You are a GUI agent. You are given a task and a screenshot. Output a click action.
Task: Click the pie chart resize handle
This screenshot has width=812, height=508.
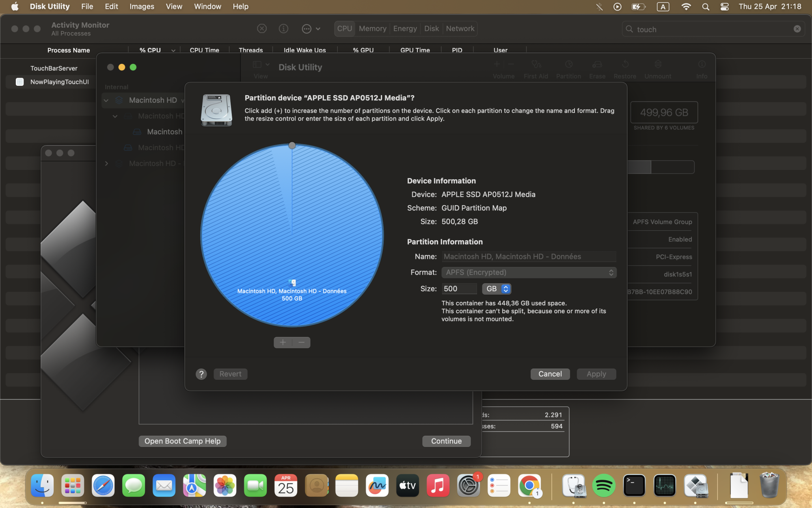tap(292, 145)
